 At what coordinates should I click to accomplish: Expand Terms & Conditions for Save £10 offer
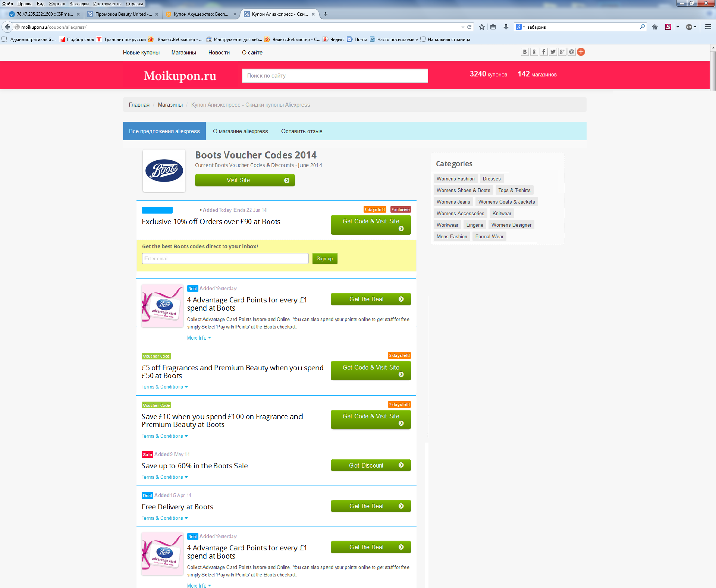click(x=164, y=436)
